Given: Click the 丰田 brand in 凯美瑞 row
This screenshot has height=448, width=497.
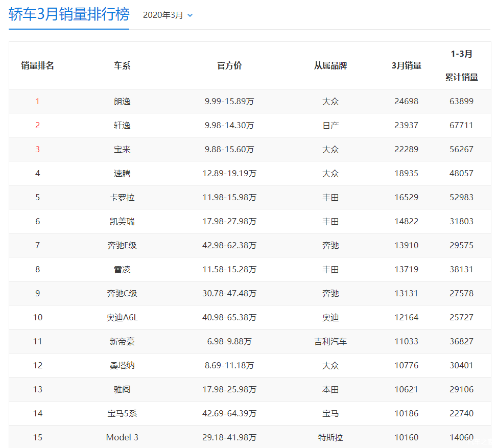Looking at the screenshot, I should [x=330, y=221].
